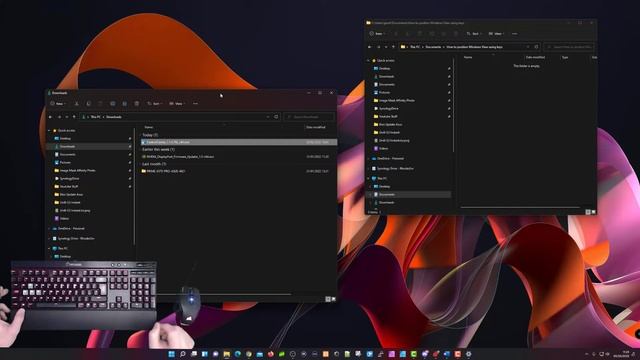Open See more menu in Downloads window
This screenshot has width=640, height=360.
[195, 104]
